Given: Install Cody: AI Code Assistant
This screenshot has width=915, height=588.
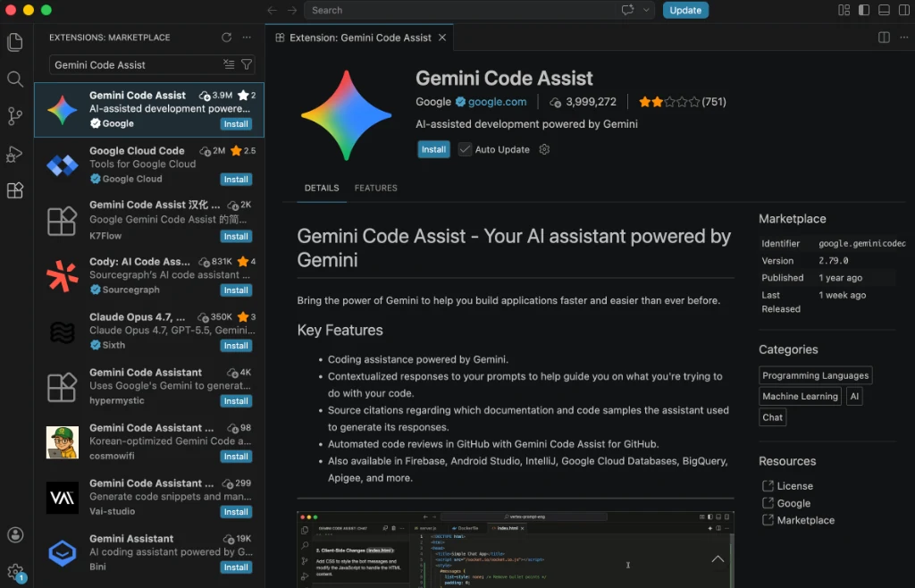Looking at the screenshot, I should pos(236,290).
